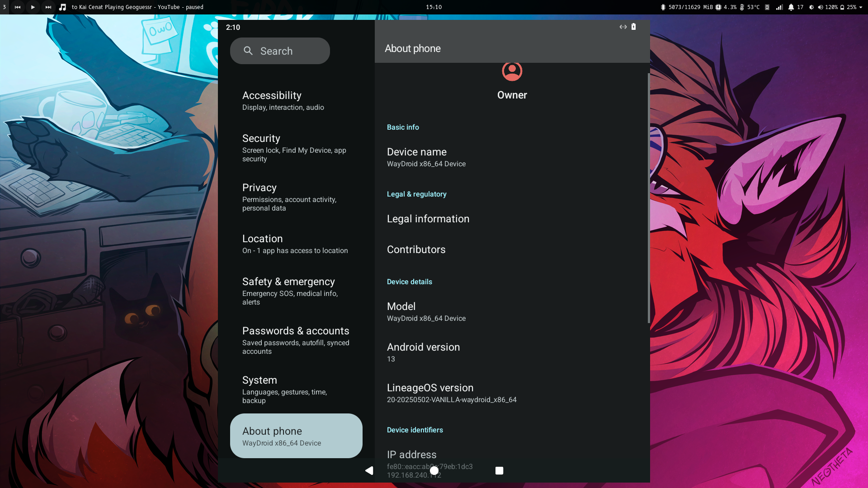Image resolution: width=868 pixels, height=488 pixels.
Task: Click the network signal strength icon
Action: click(779, 7)
